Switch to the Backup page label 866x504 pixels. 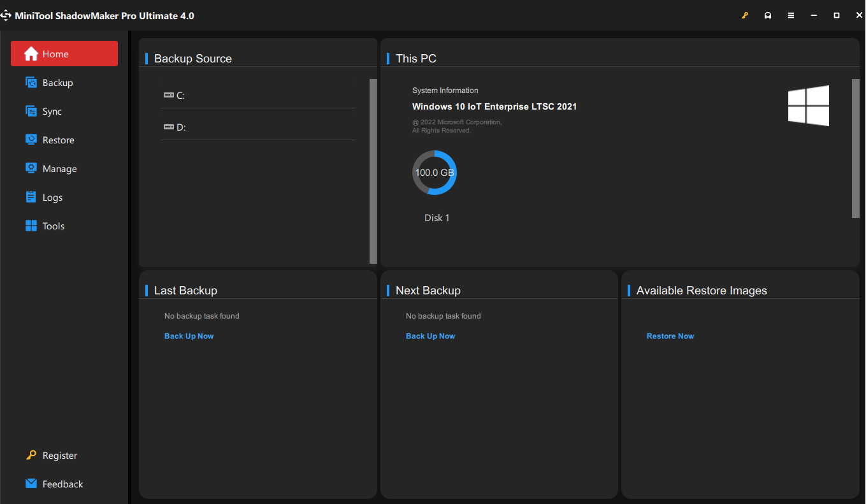coord(58,83)
